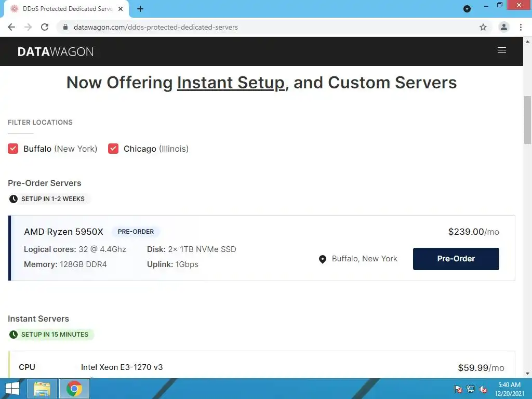
Task: Go back using browser back arrow
Action: [x=11, y=27]
